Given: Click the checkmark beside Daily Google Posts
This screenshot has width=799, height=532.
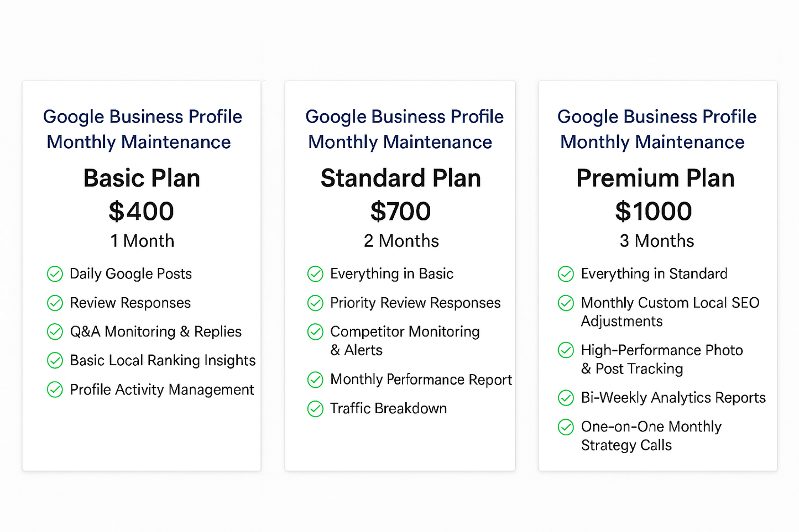Looking at the screenshot, I should tap(55, 274).
